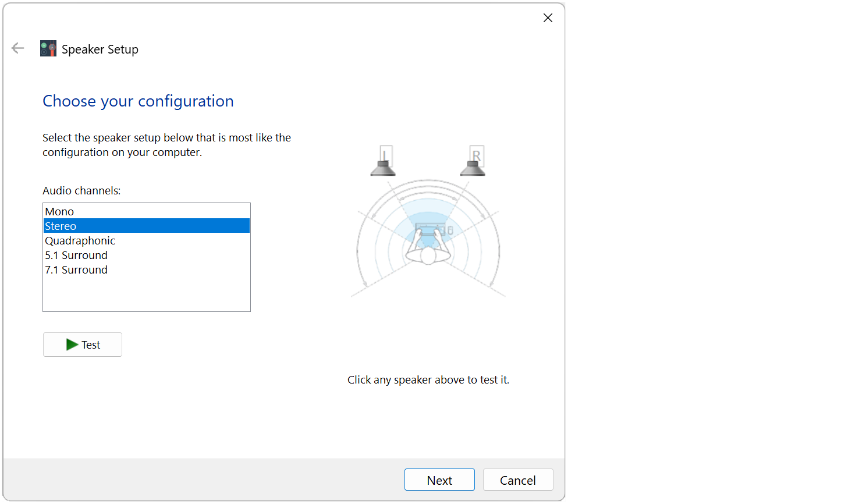Click the 'Choose your configuration' heading

[x=138, y=101]
